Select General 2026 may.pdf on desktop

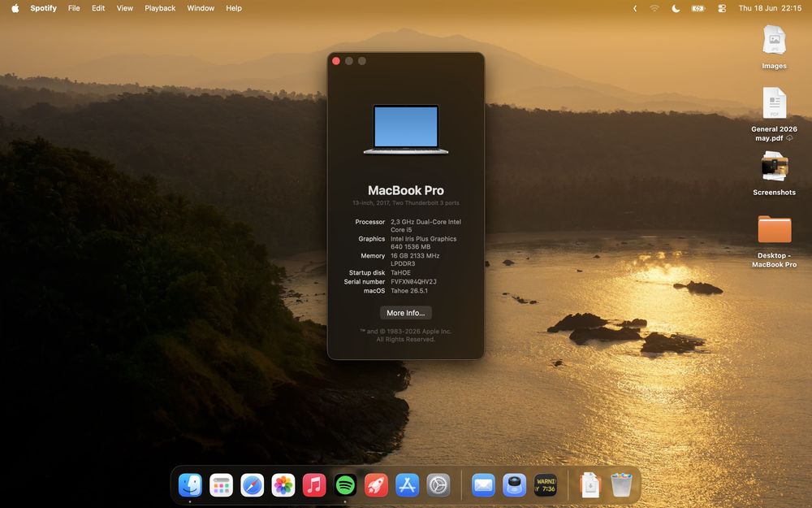click(x=774, y=114)
